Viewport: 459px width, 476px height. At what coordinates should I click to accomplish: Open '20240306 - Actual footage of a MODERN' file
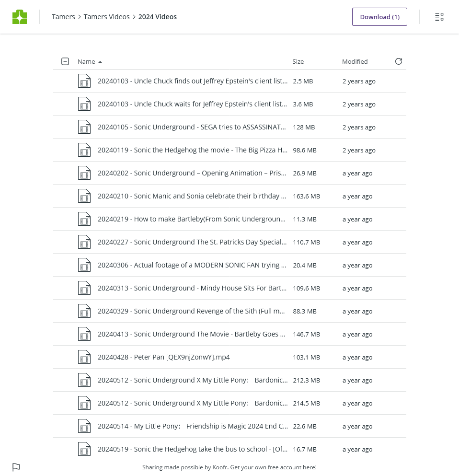tap(192, 265)
